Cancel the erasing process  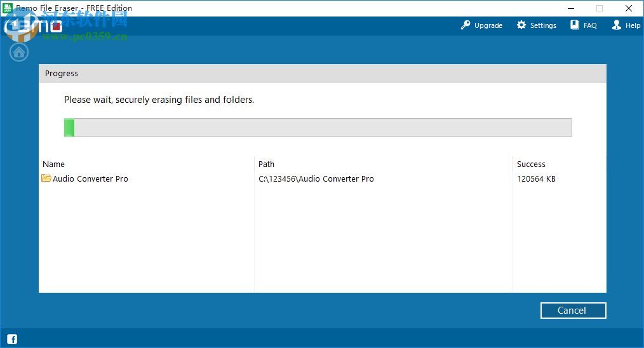[x=573, y=311]
